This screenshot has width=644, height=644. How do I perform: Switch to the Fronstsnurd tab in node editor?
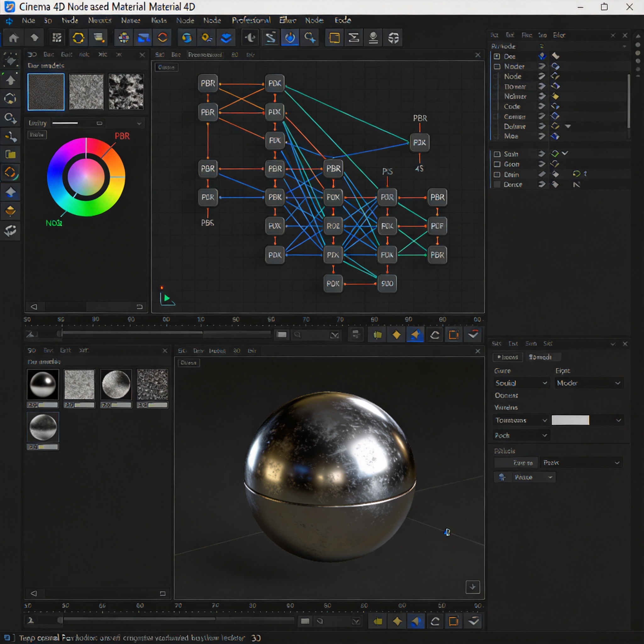pyautogui.click(x=205, y=55)
